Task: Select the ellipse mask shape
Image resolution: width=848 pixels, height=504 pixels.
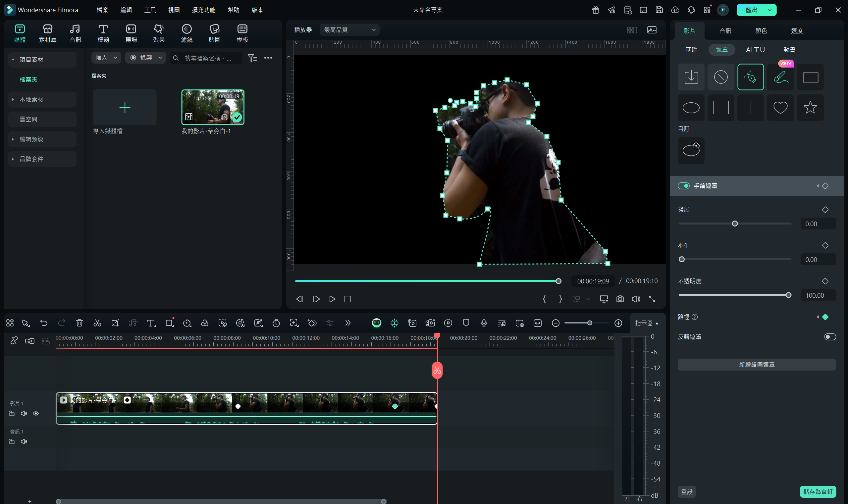Action: (x=691, y=108)
